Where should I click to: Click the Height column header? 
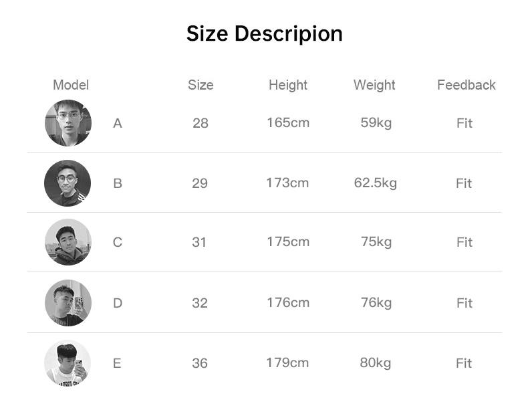click(288, 85)
